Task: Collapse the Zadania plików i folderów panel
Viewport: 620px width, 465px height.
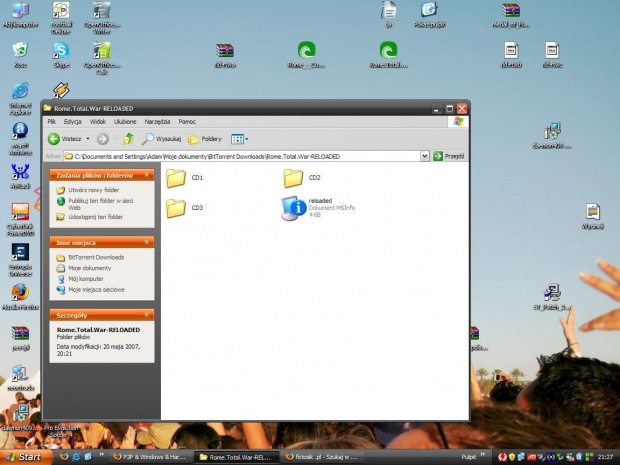Action: coord(147,175)
